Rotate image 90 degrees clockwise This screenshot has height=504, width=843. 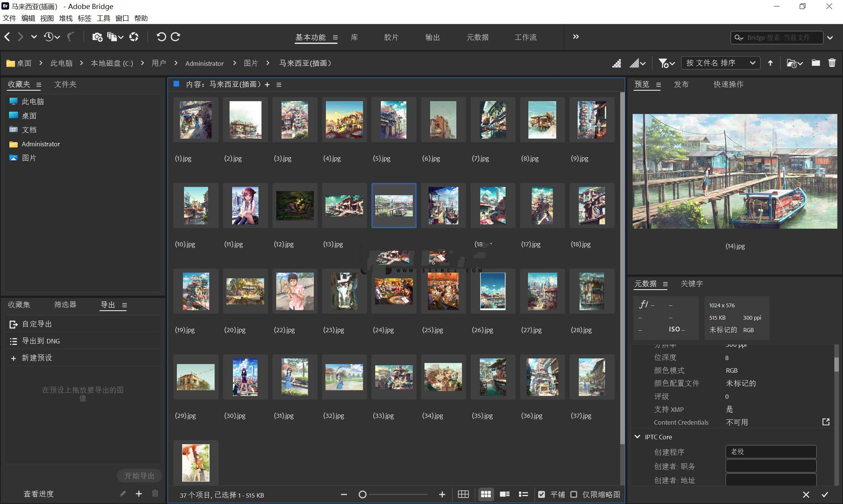[175, 37]
